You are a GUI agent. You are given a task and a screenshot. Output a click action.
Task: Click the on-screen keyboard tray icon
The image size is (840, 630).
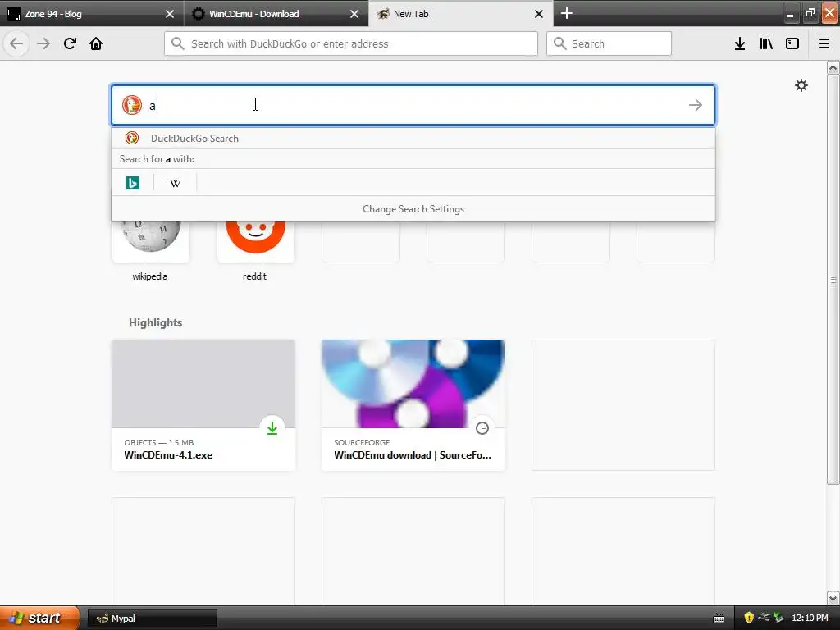(x=719, y=619)
